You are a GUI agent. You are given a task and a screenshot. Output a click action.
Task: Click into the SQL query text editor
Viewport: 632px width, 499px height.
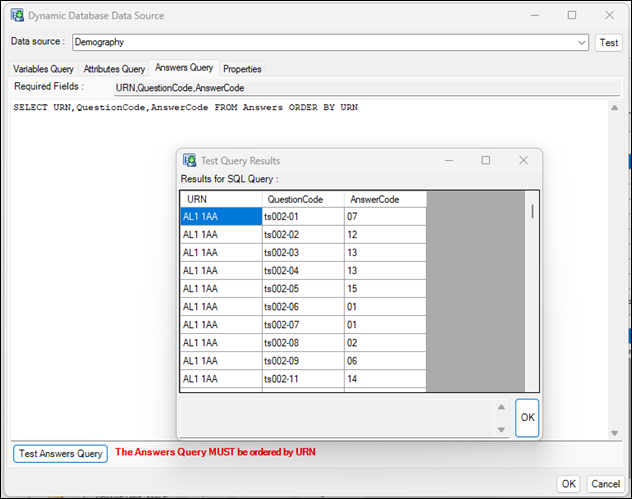point(309,269)
